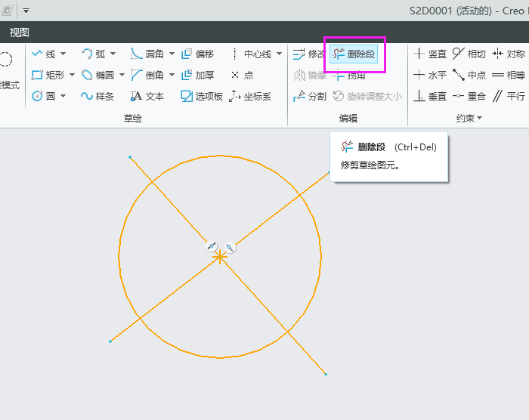Screen dimensions: 529x420
Task: Select the 中心线 (Centerline) tool
Action: (252, 54)
